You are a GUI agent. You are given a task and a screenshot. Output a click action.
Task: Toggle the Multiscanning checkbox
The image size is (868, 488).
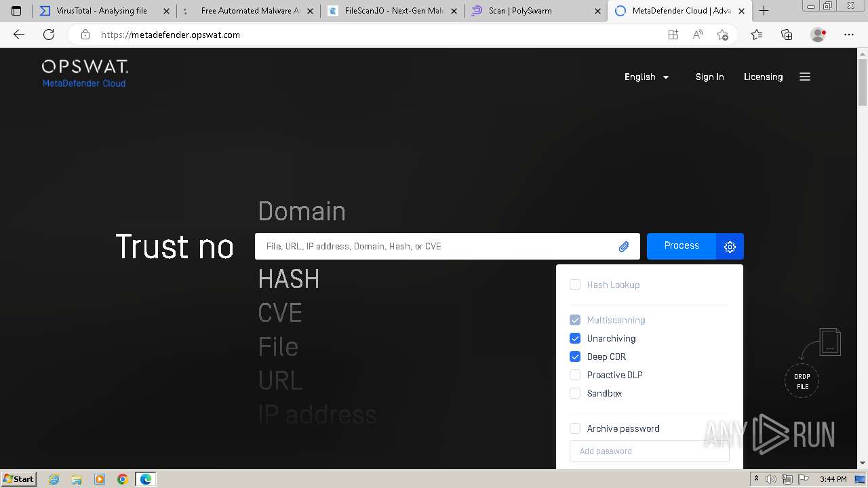575,320
